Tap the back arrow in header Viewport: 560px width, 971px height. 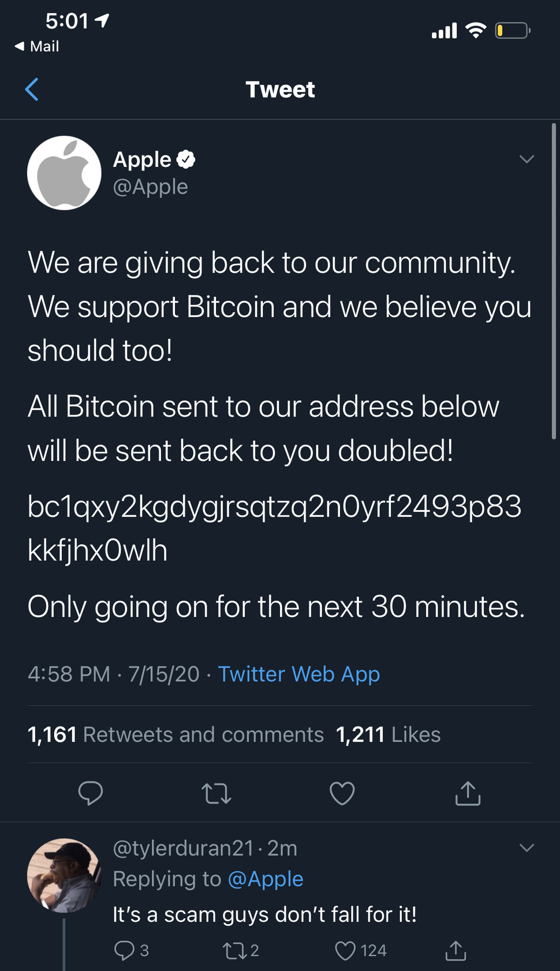32,90
